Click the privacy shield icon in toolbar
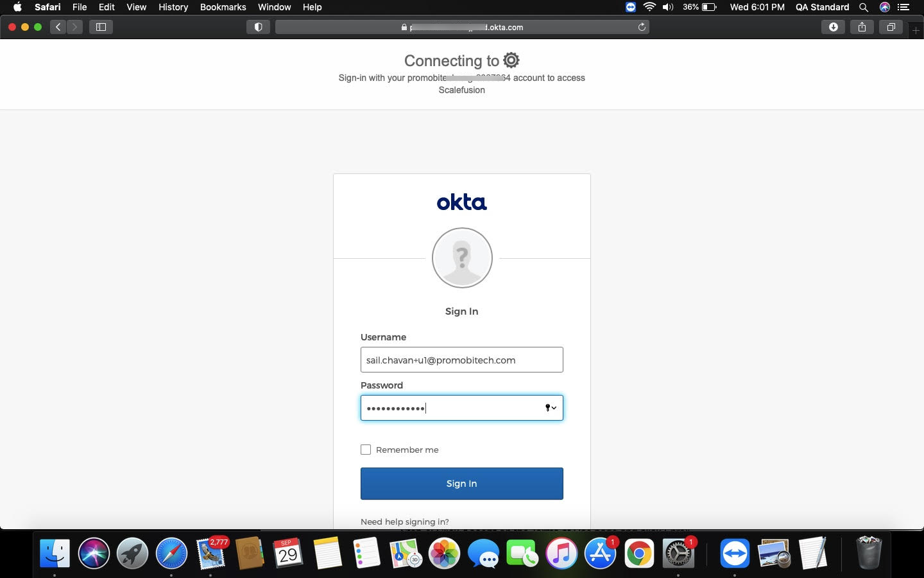924x578 pixels. tap(258, 27)
